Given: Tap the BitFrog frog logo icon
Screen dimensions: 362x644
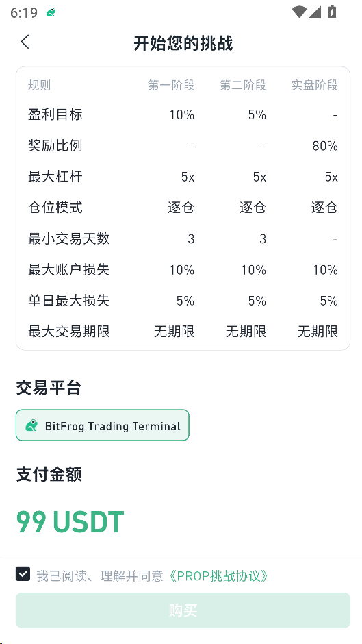Looking at the screenshot, I should (x=31, y=425).
